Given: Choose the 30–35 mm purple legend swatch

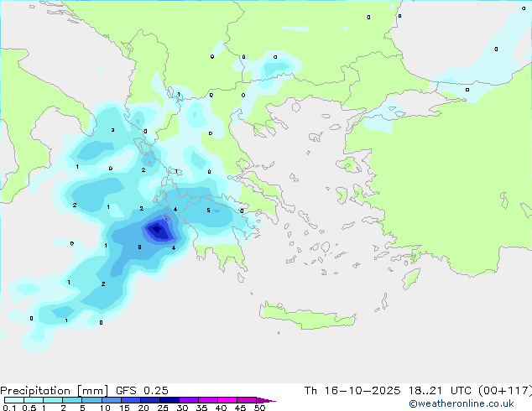Looking at the screenshot, I should click(x=188, y=400).
